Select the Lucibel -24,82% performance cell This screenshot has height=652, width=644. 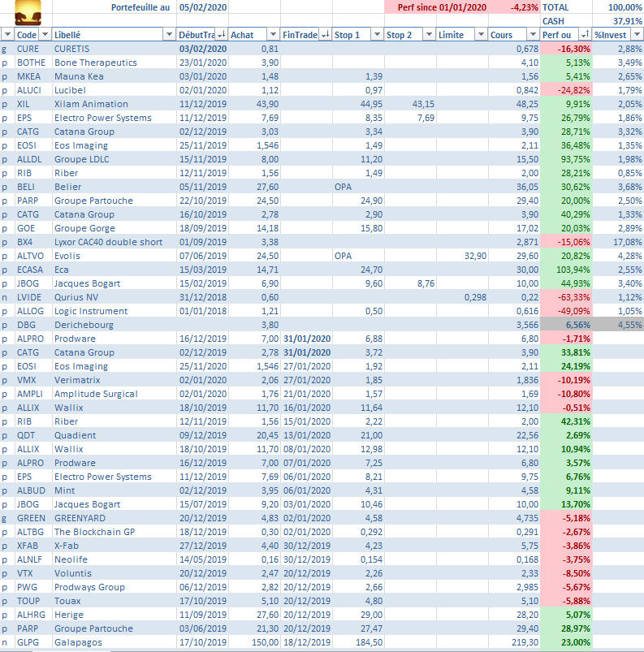coord(566,90)
